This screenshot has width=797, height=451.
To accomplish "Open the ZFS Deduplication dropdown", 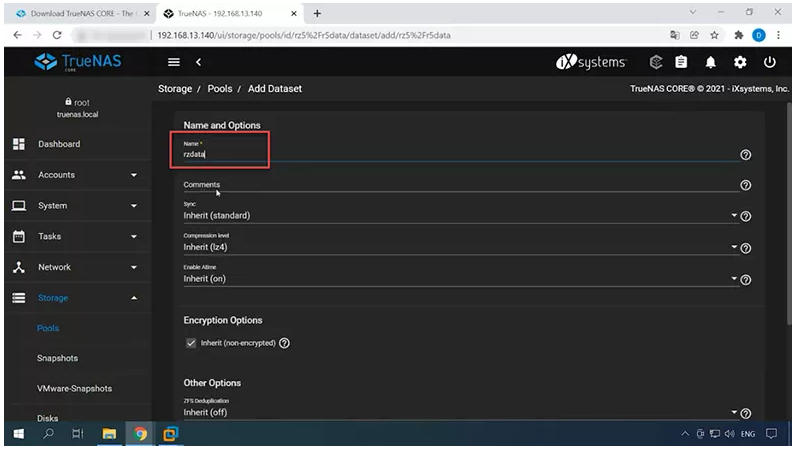I will coord(461,412).
